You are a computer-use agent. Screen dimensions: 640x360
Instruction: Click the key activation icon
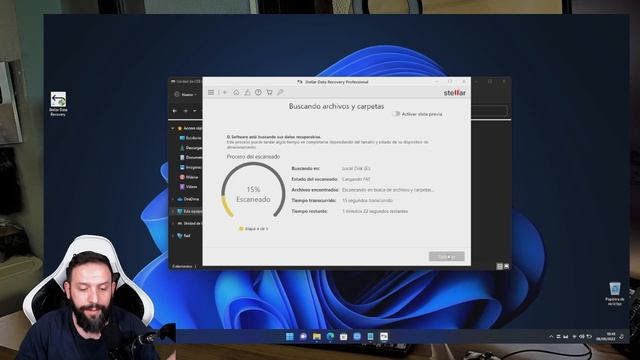click(x=280, y=93)
